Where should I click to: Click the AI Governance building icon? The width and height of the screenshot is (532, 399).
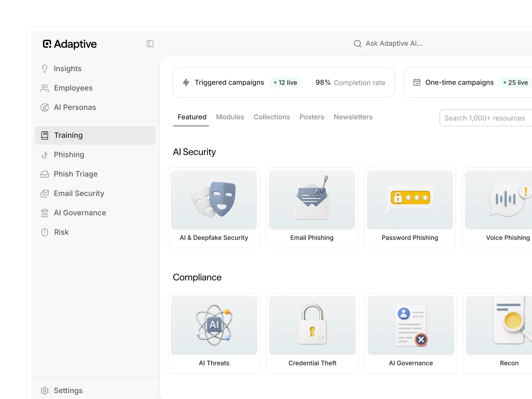45,213
